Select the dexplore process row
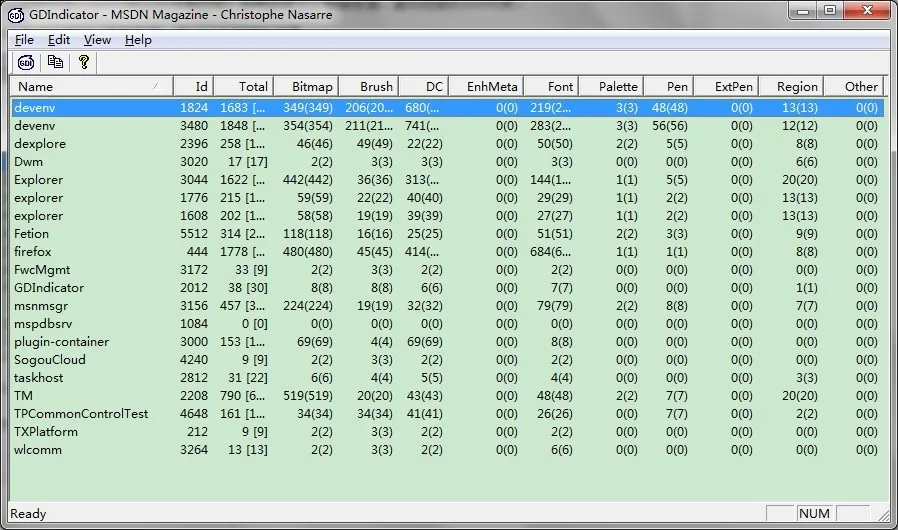The width and height of the screenshot is (898, 530). [x=448, y=144]
